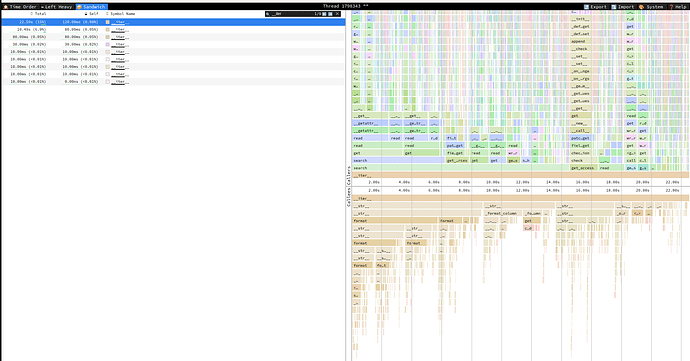Viewport: 690px width, 361px height.
Task: Click the patc.get frame in Callers
Action: pos(581,138)
